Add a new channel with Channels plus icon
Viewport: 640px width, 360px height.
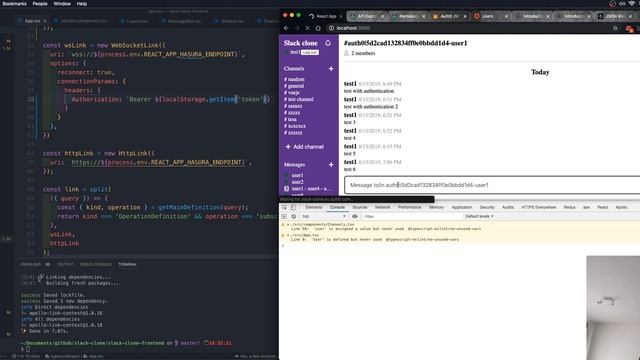coord(331,69)
